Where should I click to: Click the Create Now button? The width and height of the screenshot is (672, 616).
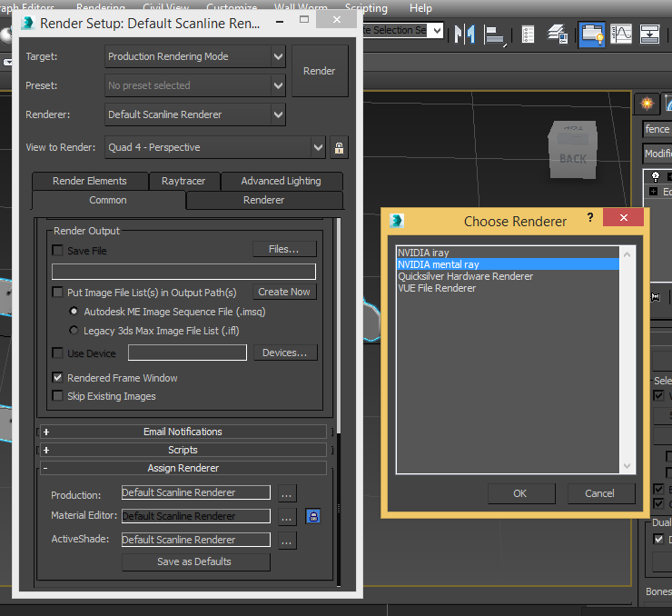[x=284, y=292]
